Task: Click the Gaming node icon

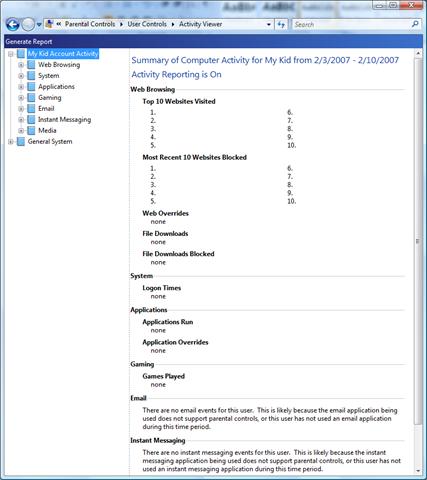Action: click(31, 98)
